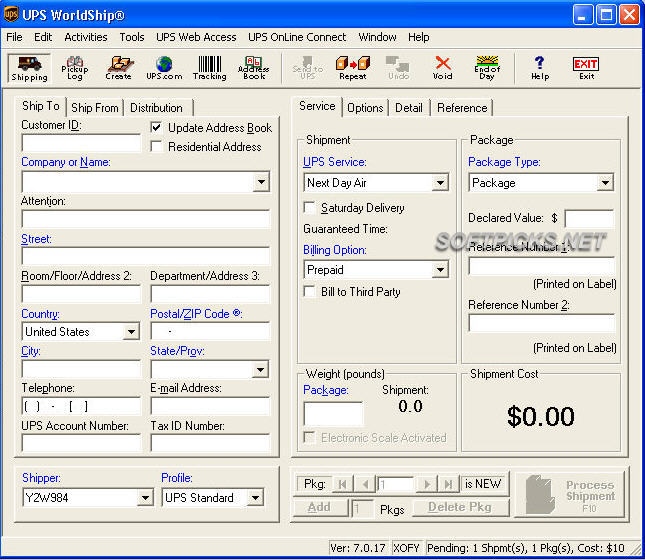Open the Profile dropdown
The width and height of the screenshot is (645, 560).
pyautogui.click(x=255, y=497)
